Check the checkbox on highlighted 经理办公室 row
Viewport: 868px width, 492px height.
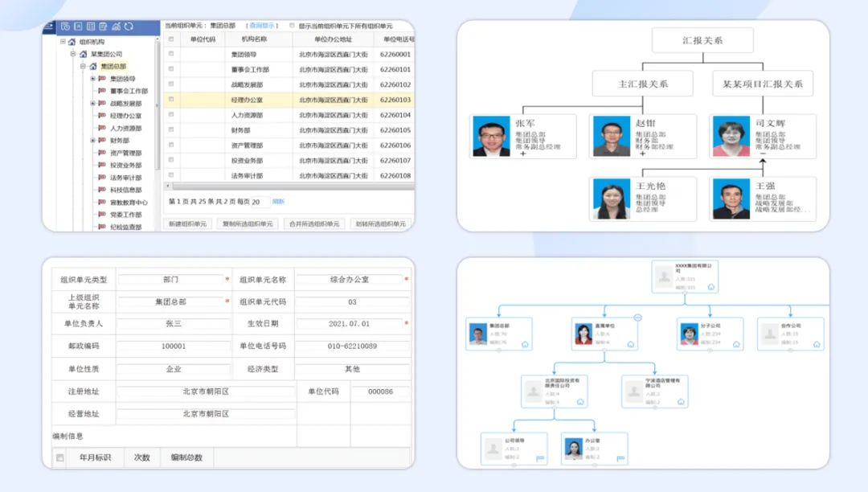171,100
